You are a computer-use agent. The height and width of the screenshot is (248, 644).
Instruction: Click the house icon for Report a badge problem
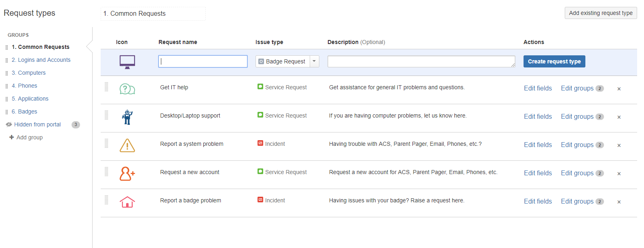tap(127, 202)
